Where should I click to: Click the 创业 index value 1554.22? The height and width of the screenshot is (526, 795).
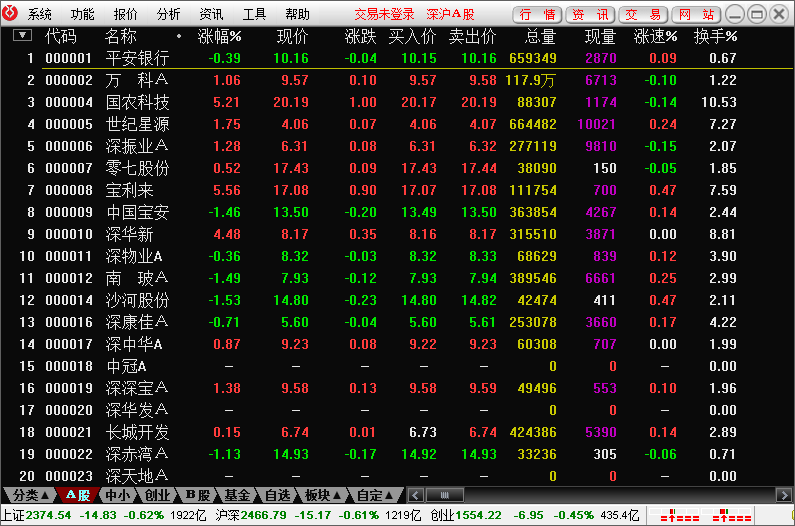click(x=478, y=515)
